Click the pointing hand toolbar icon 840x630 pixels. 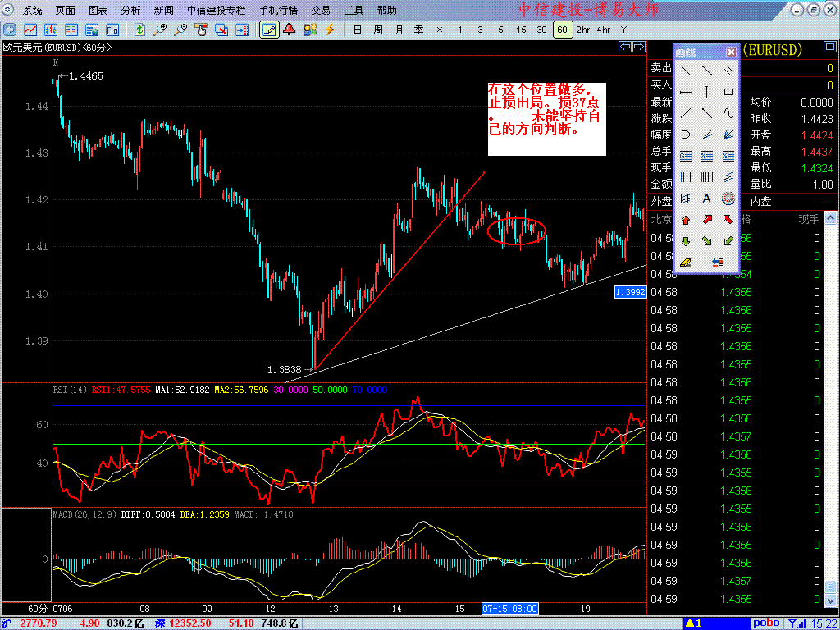(x=202, y=30)
